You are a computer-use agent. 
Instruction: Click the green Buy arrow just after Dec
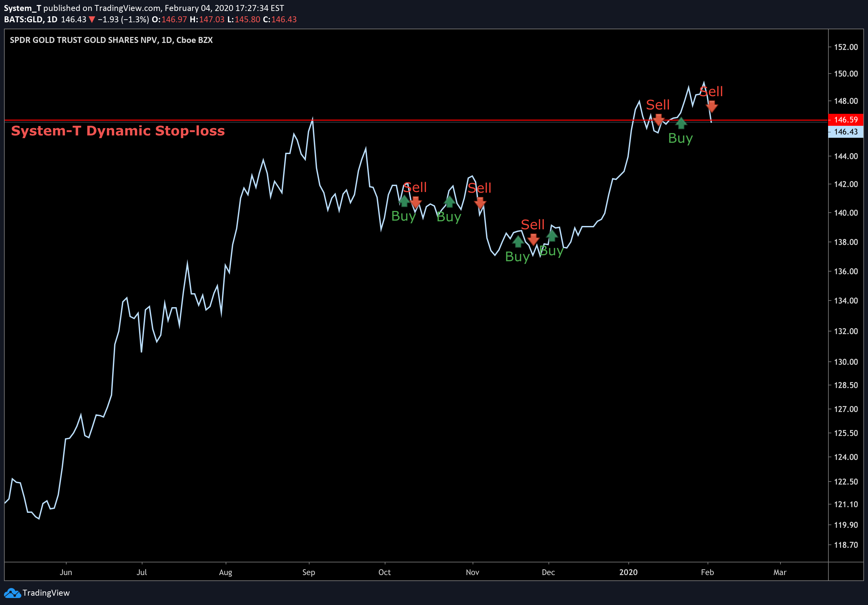tap(552, 235)
